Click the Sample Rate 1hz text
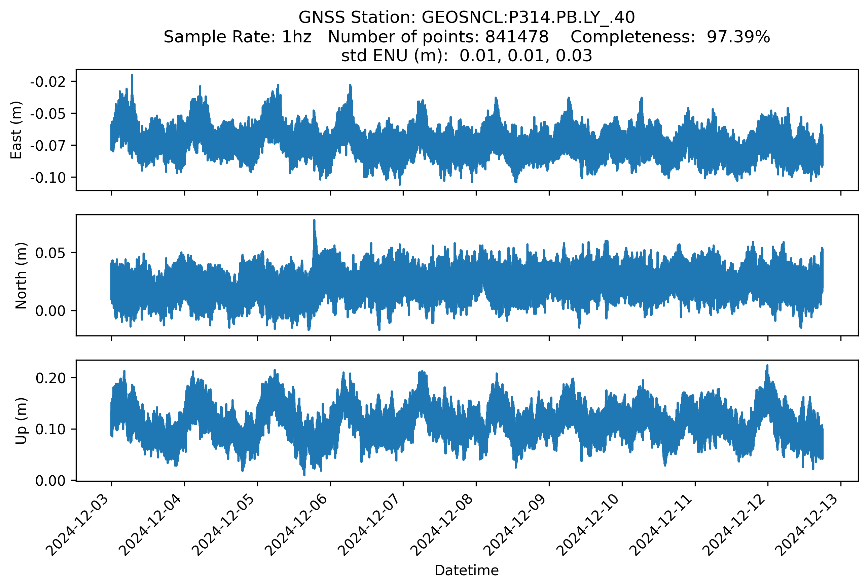Viewport: 868px width, 588px height. pyautogui.click(x=238, y=37)
